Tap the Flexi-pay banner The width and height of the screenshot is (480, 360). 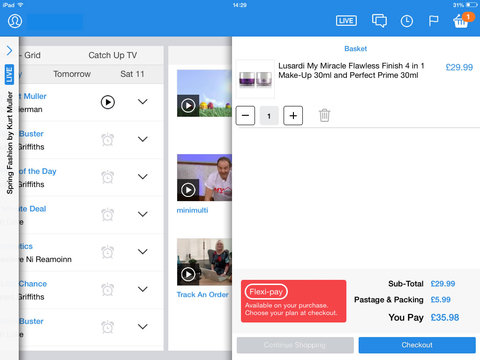[x=293, y=301]
